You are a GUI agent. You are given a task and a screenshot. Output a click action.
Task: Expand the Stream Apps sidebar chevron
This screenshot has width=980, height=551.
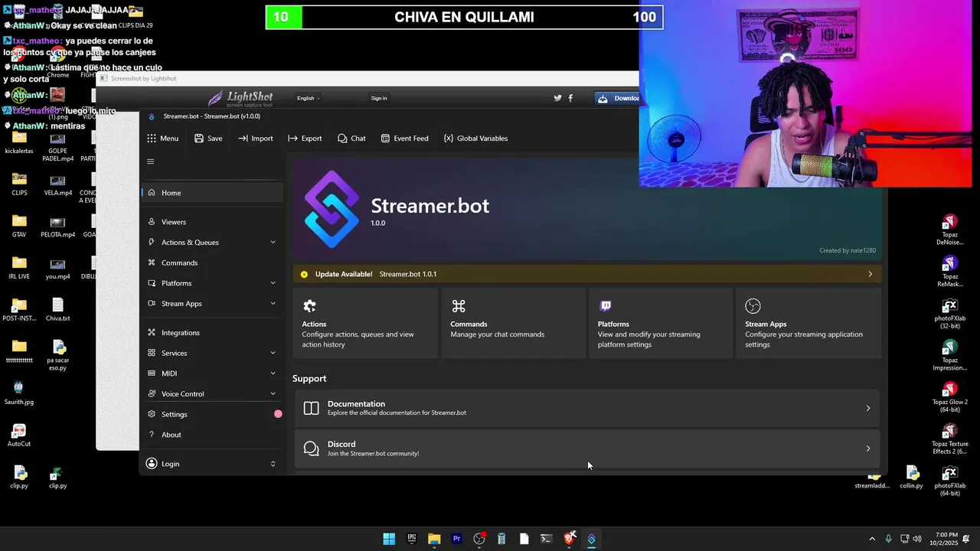273,304
